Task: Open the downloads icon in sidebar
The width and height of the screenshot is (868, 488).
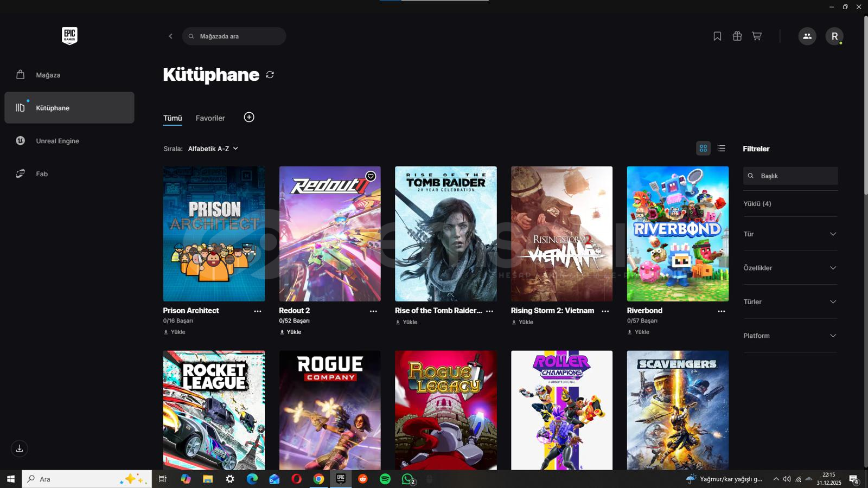Action: (x=20, y=448)
